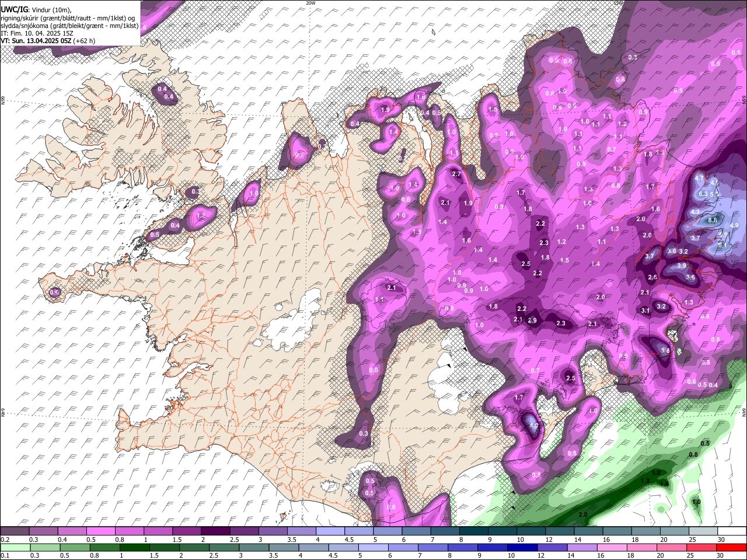
Task: Click the 4.7 snowfall value in the east
Action: click(x=700, y=177)
